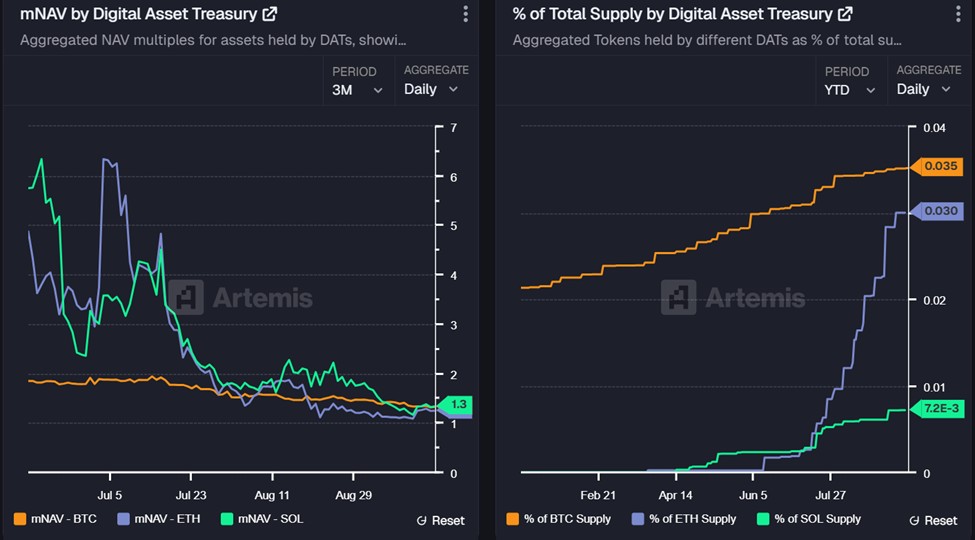975x540 pixels.
Task: Toggle mNAV - ETH series in legend
Action: click(x=158, y=519)
